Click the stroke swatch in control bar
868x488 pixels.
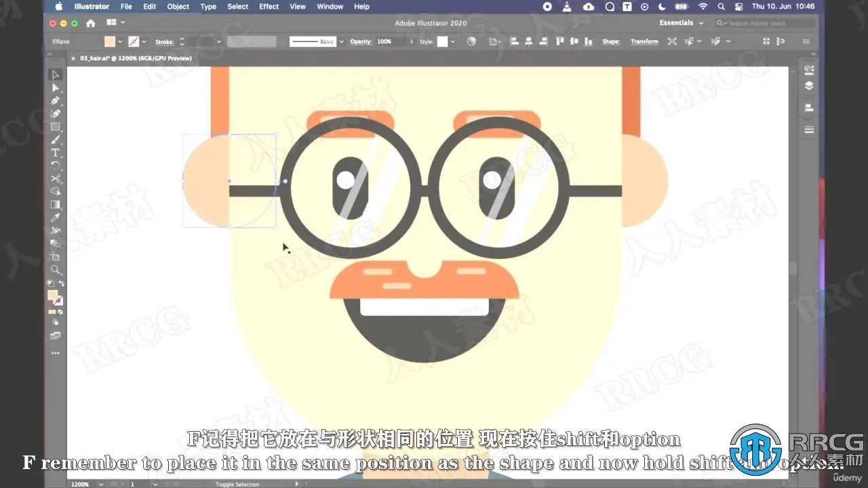click(134, 42)
